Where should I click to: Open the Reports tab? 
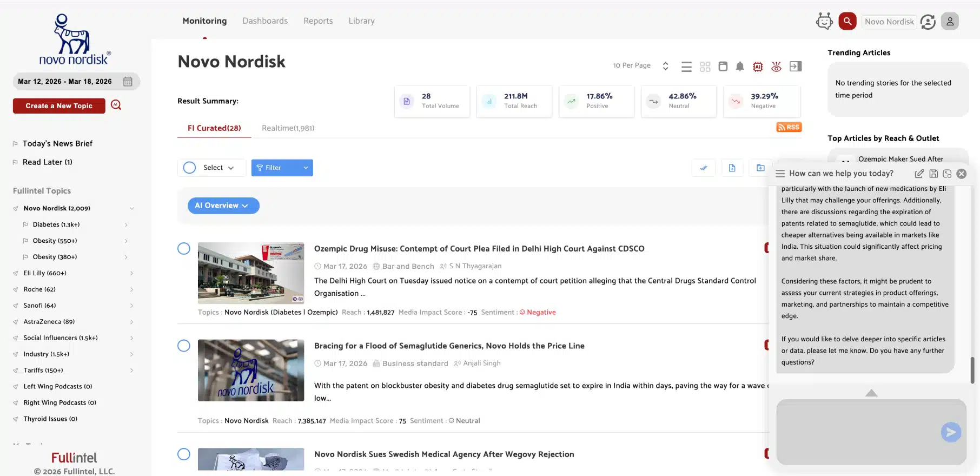point(318,21)
